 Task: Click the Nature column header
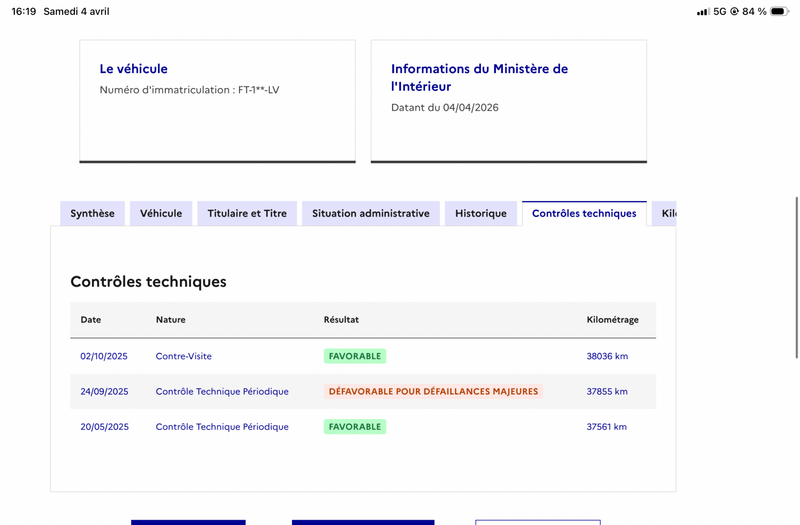tap(171, 320)
